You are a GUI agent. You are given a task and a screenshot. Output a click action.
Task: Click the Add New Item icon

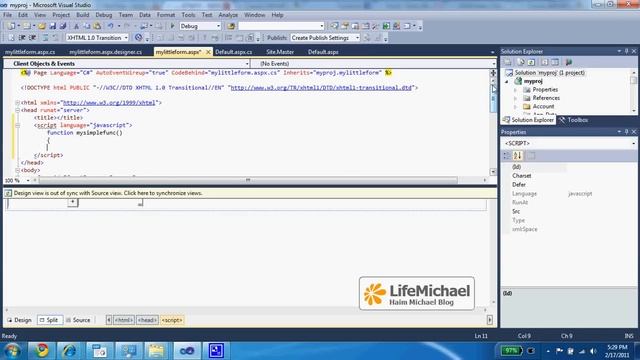point(27,26)
